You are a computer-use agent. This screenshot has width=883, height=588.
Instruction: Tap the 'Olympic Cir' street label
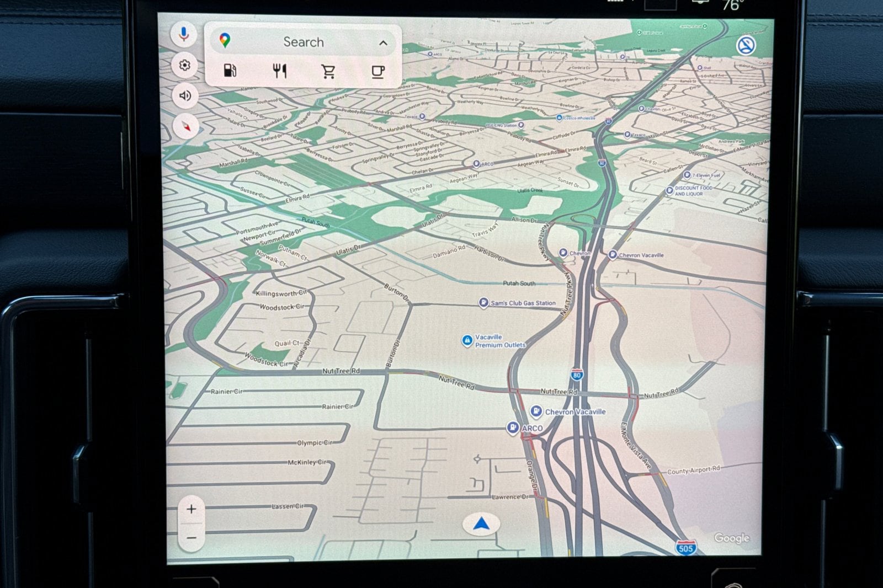click(315, 443)
